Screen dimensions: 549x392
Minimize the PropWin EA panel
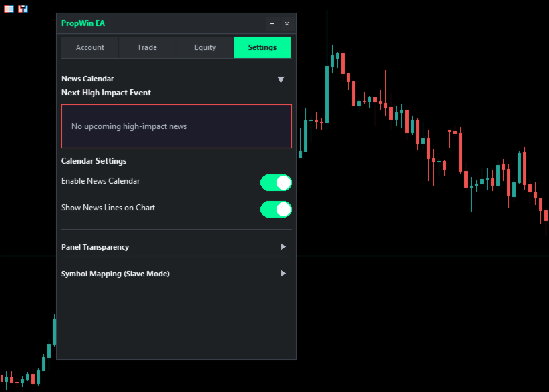click(x=272, y=23)
